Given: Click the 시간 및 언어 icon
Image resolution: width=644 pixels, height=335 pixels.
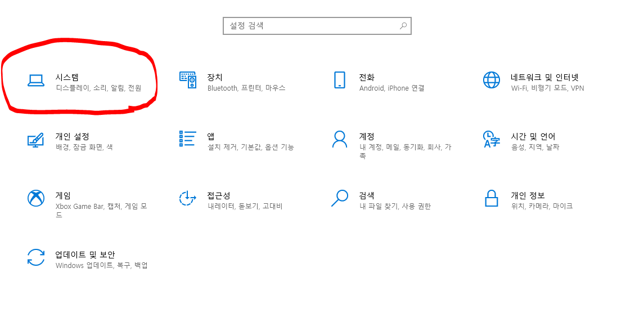Looking at the screenshot, I should click(491, 139).
